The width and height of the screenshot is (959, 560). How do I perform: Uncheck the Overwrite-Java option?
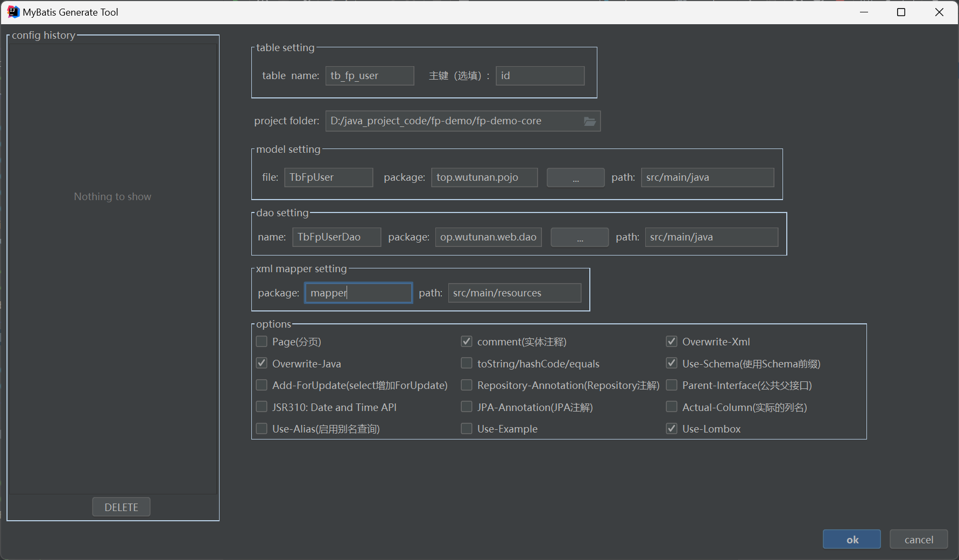click(262, 364)
